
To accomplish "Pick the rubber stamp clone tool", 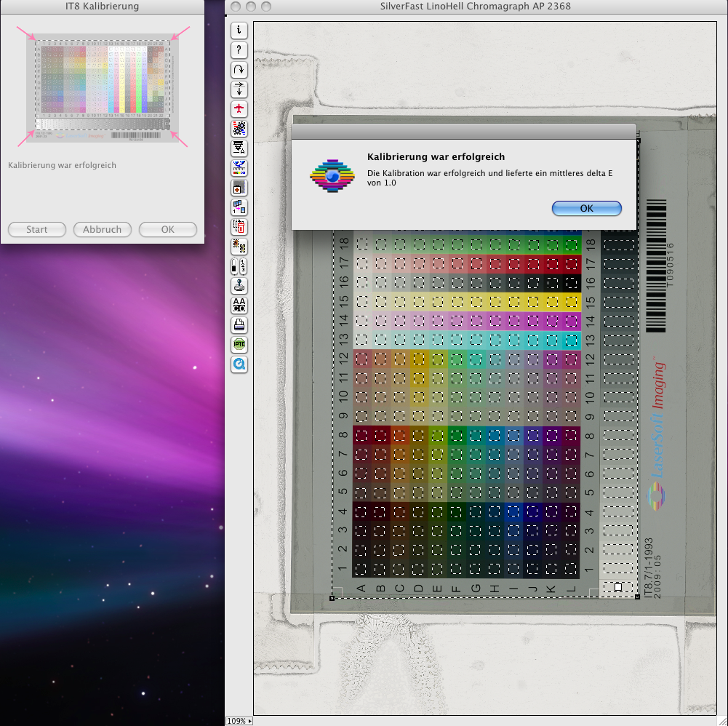I will pos(239,286).
